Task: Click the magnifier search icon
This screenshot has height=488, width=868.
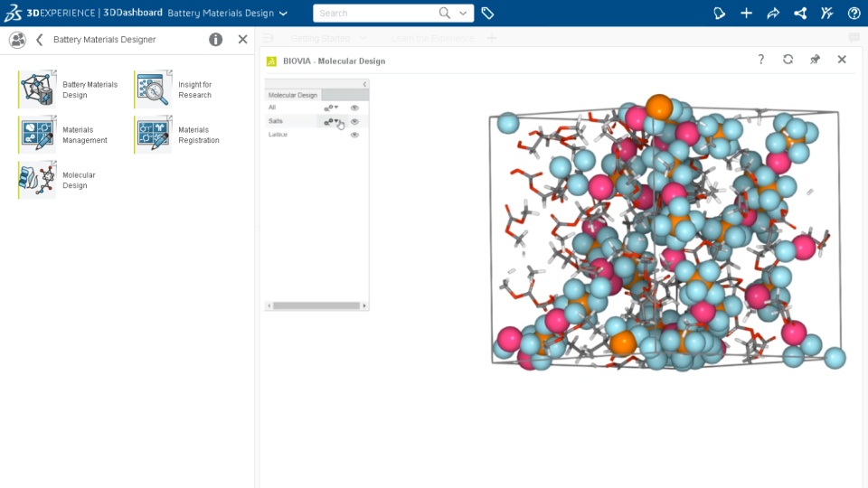Action: click(x=444, y=13)
